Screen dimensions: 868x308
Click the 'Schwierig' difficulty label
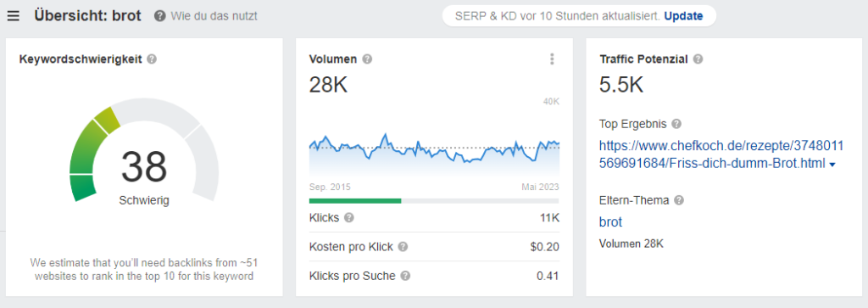(x=144, y=200)
